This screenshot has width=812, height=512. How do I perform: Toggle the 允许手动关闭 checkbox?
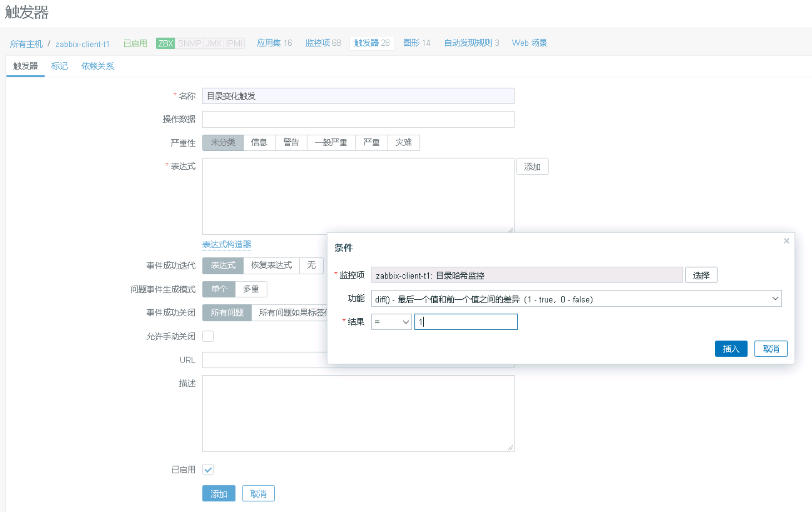click(208, 336)
